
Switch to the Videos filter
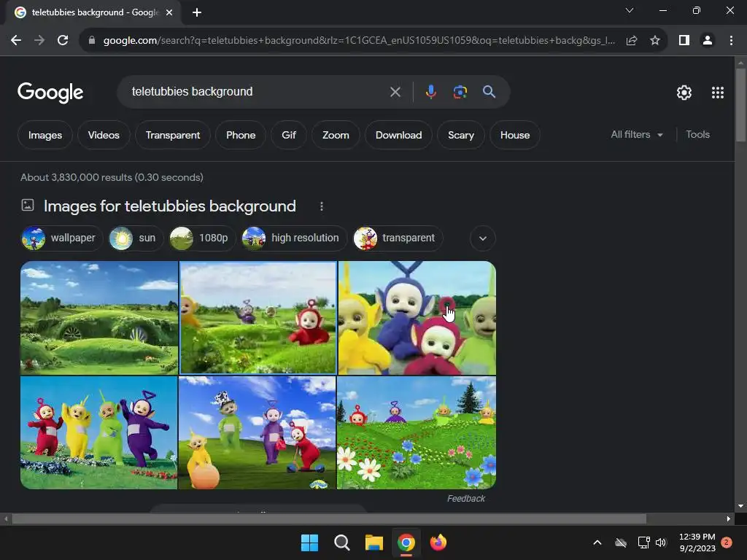click(104, 135)
